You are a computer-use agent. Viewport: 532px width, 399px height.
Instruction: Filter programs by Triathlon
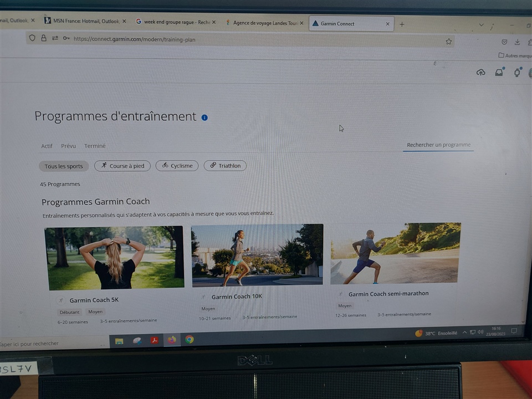[x=226, y=166]
